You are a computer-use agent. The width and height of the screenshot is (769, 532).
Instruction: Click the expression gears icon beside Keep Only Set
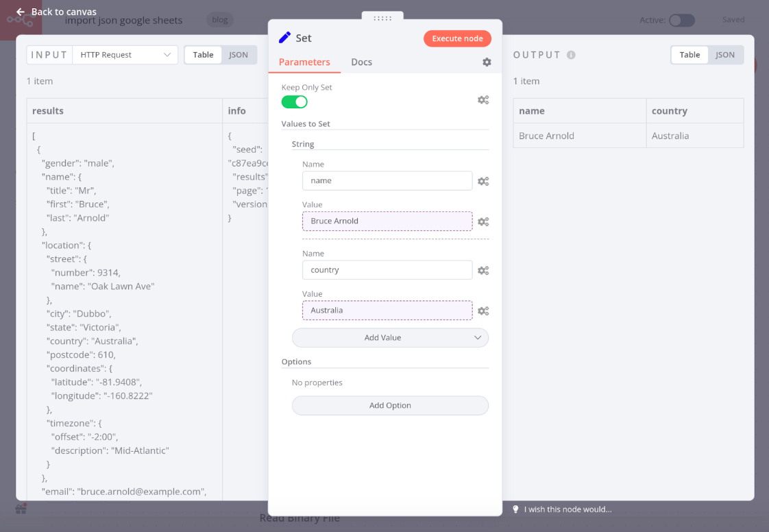[483, 99]
